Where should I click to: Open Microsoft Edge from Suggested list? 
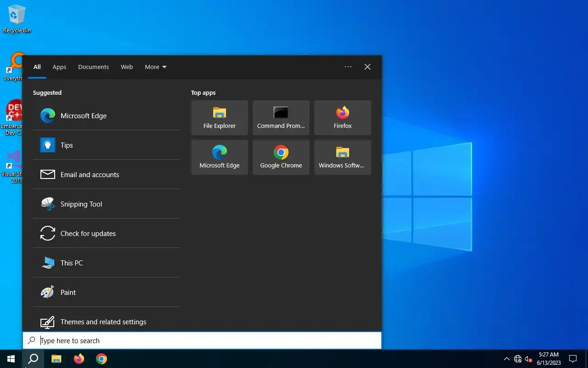[x=106, y=115]
